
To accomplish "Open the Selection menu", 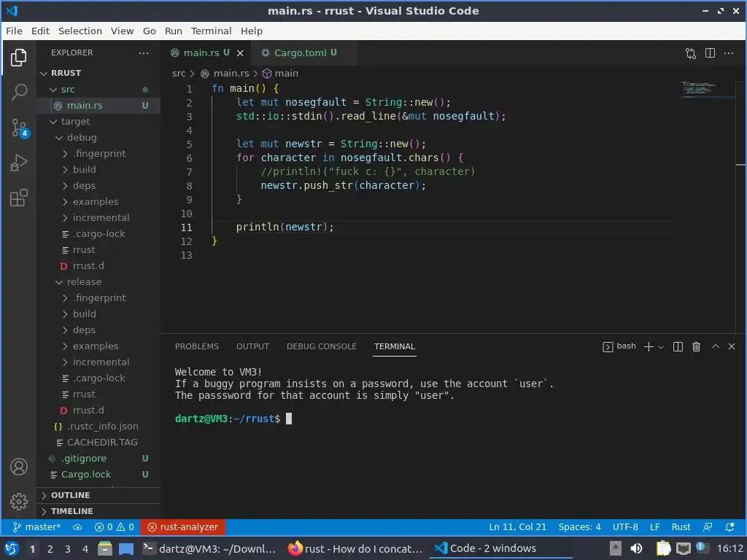I will click(80, 31).
